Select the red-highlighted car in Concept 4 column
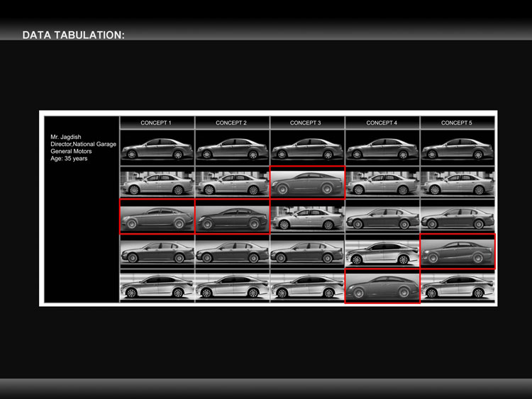 click(382, 286)
